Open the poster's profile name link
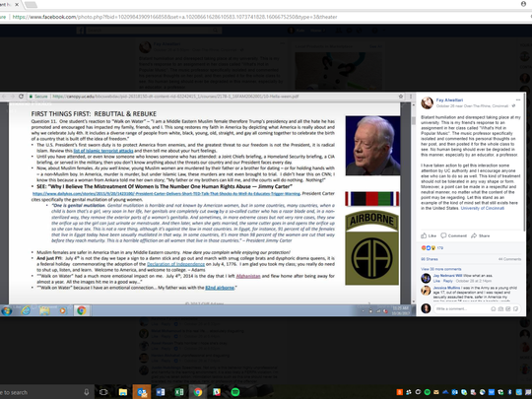Screen dimensions: 532x399 (x=449, y=100)
